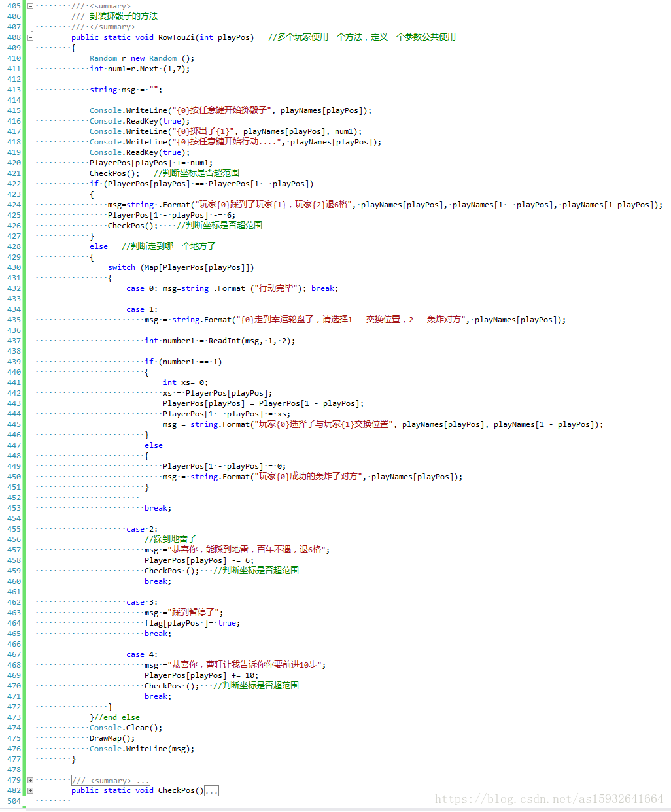The width and height of the screenshot is (671, 812).
Task: Click line number 504 in the gutter
Action: tap(14, 801)
